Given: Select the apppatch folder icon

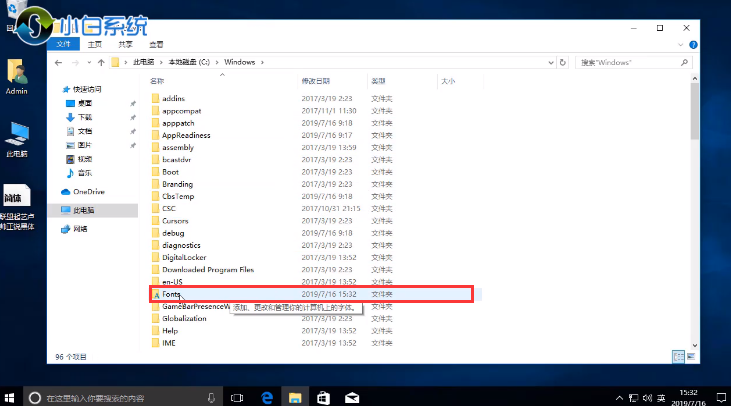Looking at the screenshot, I should (x=156, y=123).
